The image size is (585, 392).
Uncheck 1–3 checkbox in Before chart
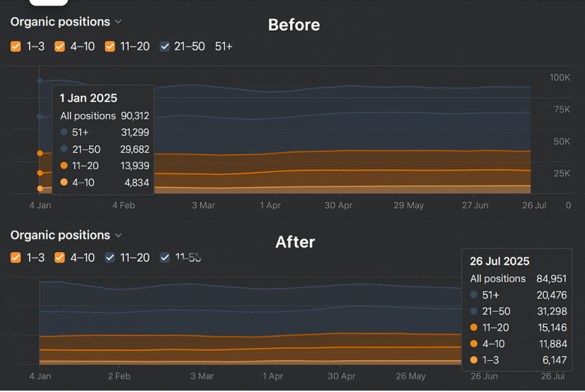[16, 47]
